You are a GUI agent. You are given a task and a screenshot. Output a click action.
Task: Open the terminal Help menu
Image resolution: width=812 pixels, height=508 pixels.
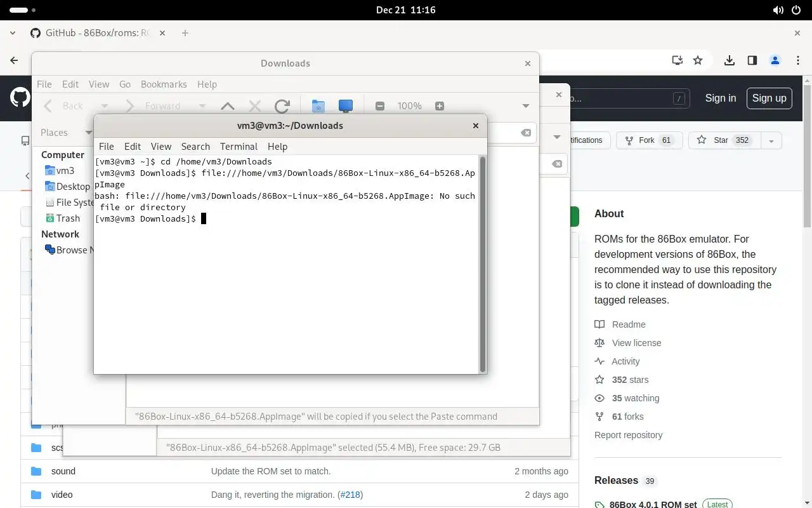pos(278,146)
